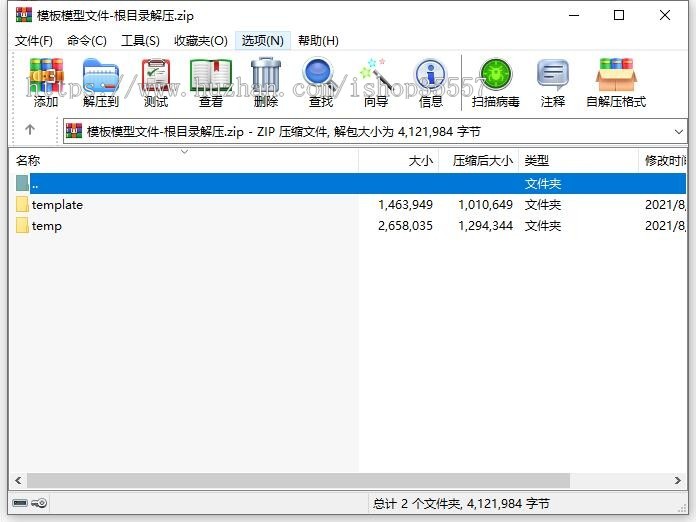Open the 文件(F) menu
Screen dimensions: 696x522
pyautogui.click(x=34, y=41)
